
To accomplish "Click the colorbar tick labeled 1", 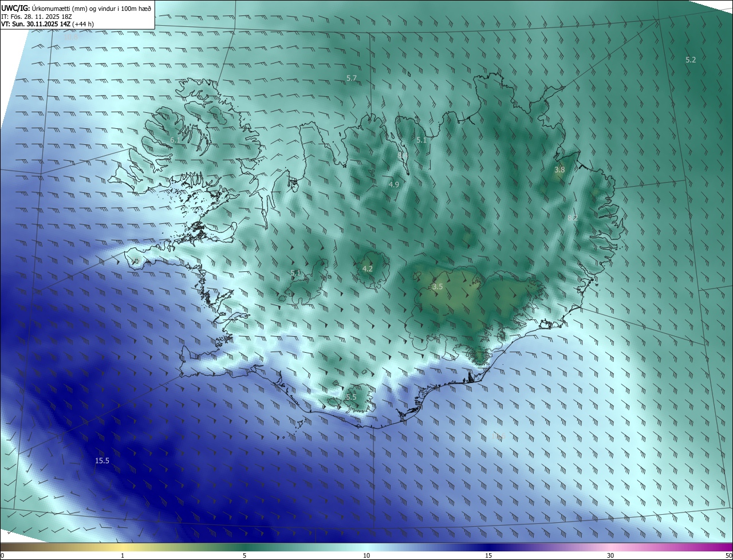I will [123, 555].
